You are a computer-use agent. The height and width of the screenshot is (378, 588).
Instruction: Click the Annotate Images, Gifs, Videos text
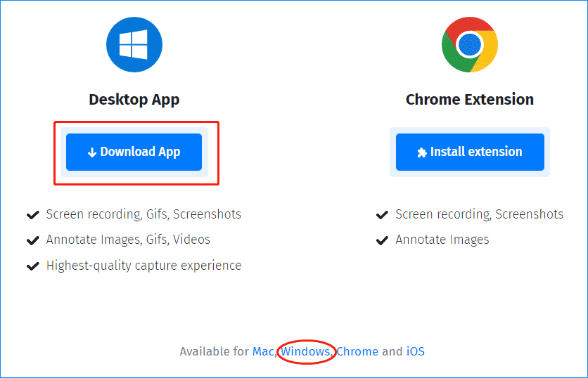pyautogui.click(x=128, y=240)
